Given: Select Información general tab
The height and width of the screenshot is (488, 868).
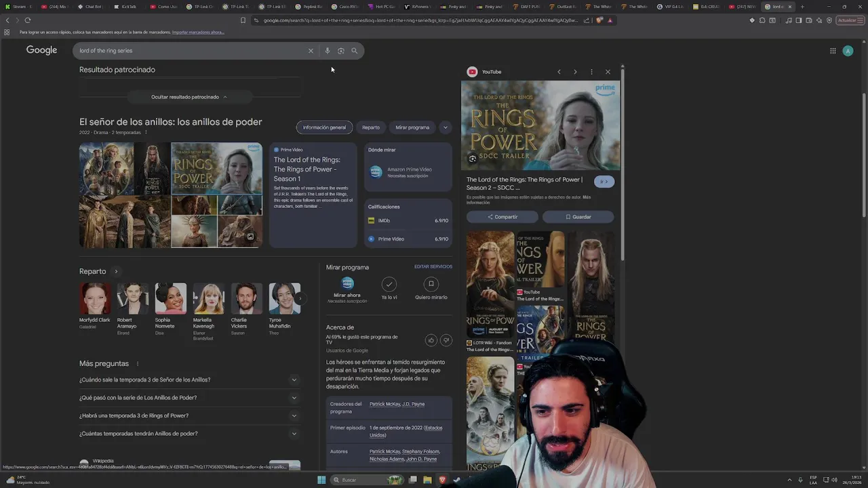Looking at the screenshot, I should click(324, 127).
